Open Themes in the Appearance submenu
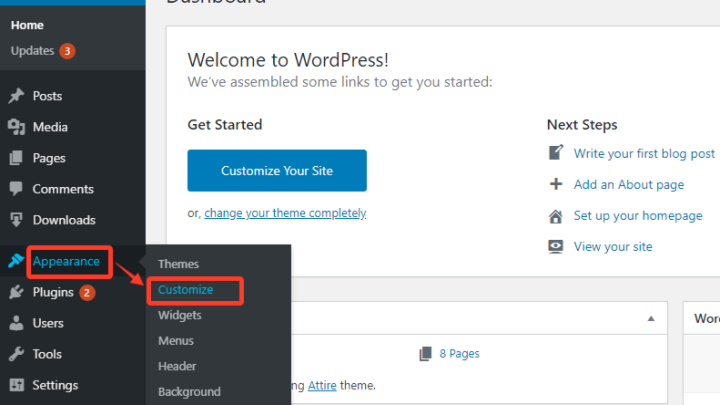 [178, 264]
